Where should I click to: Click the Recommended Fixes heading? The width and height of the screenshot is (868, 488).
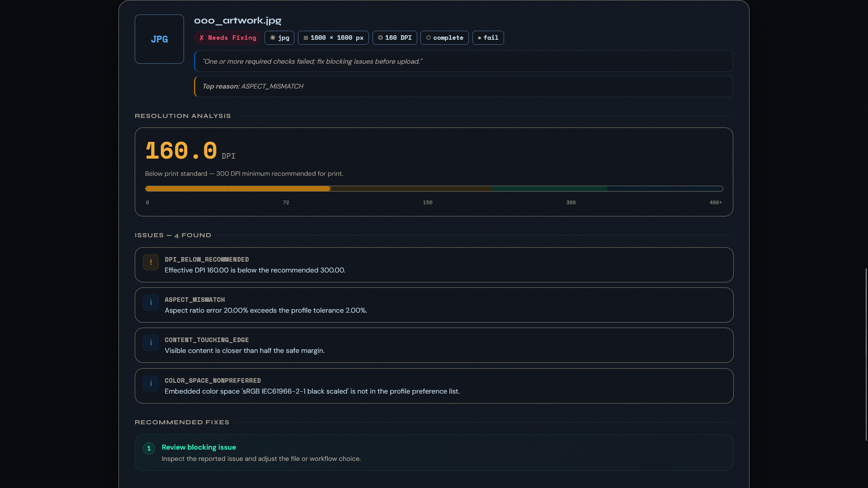pyautogui.click(x=182, y=422)
